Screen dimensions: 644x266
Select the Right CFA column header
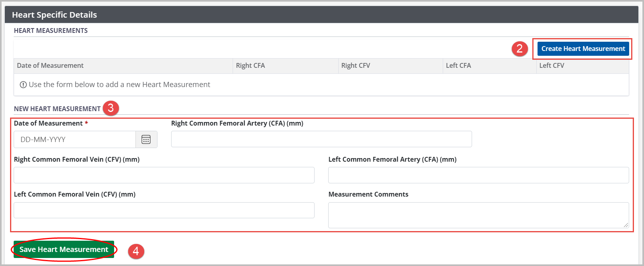point(251,65)
